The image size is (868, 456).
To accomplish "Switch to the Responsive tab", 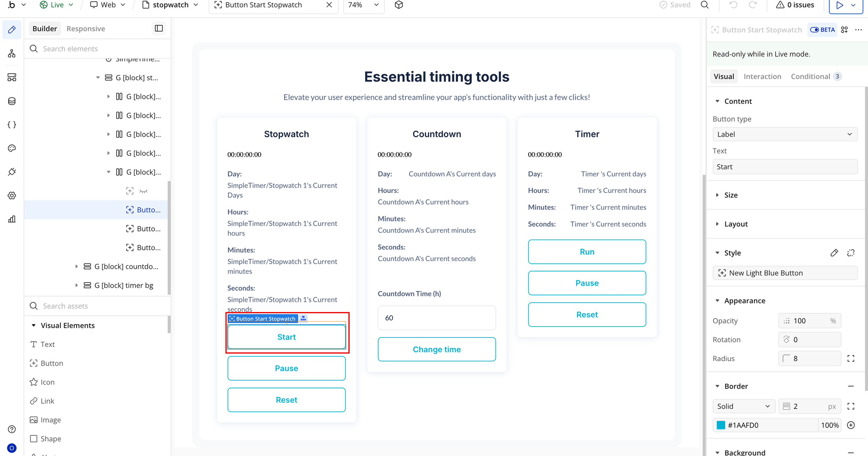I will (86, 29).
